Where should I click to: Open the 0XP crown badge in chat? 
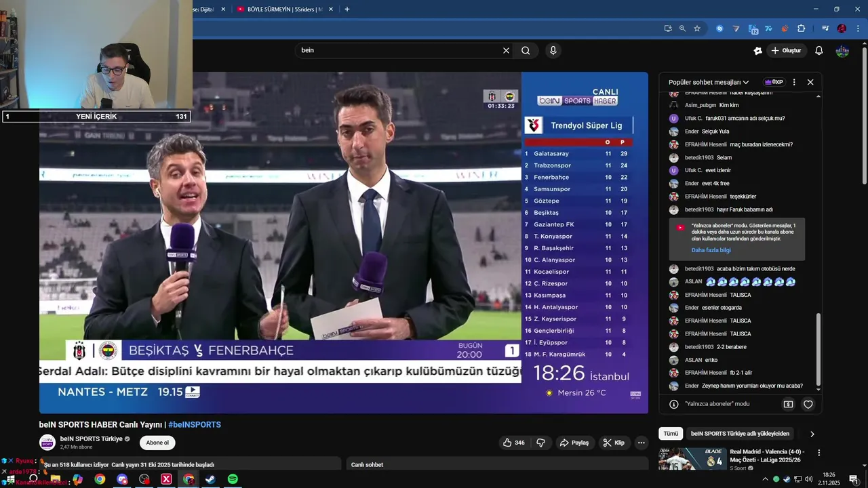point(774,82)
